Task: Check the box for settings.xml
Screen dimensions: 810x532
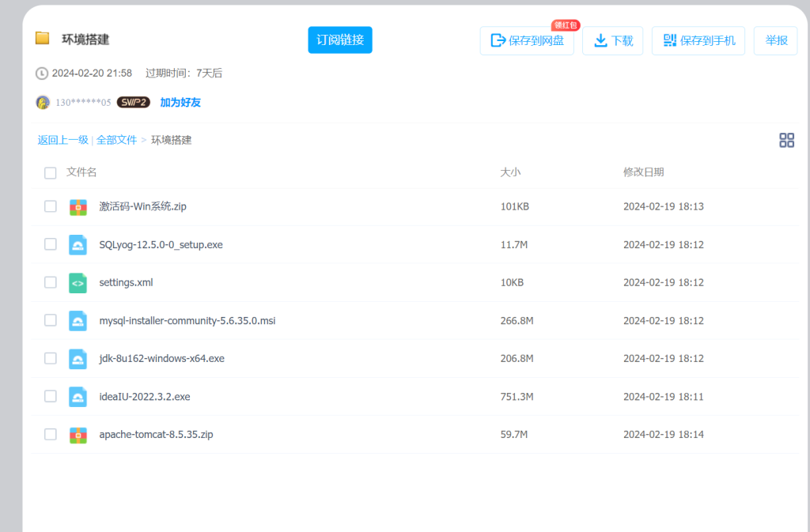Action: click(50, 282)
